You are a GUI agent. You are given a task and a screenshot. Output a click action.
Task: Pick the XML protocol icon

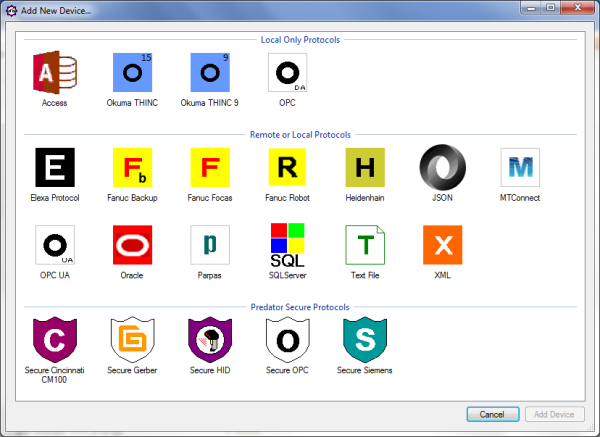click(x=442, y=245)
